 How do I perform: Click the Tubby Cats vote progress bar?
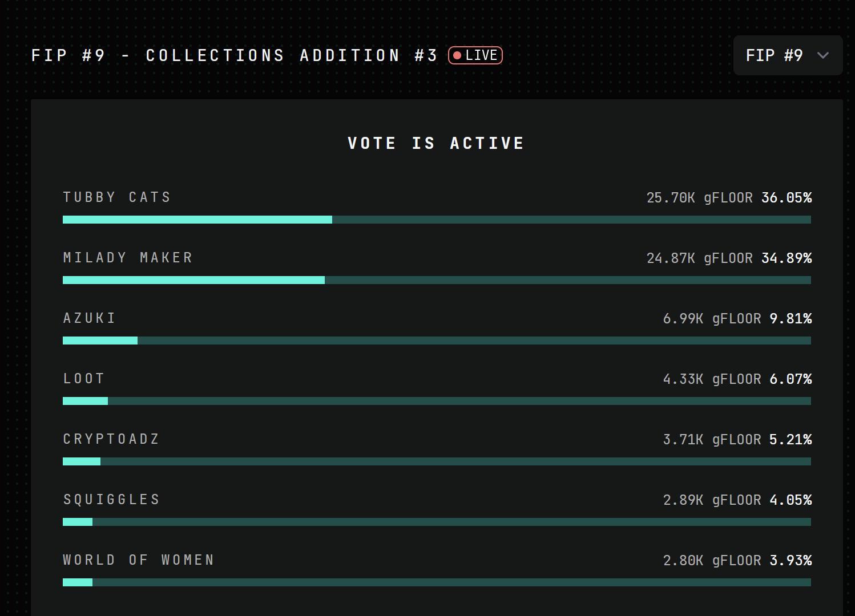(x=437, y=220)
